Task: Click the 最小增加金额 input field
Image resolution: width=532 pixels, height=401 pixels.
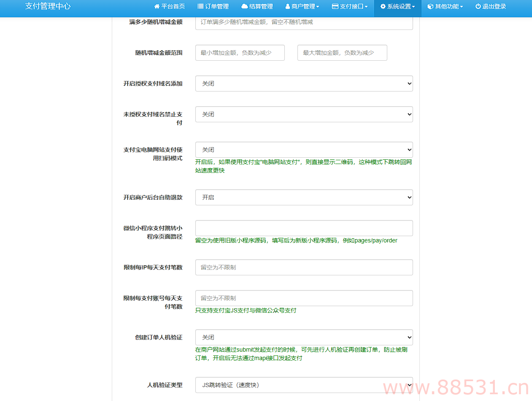Action: point(240,53)
